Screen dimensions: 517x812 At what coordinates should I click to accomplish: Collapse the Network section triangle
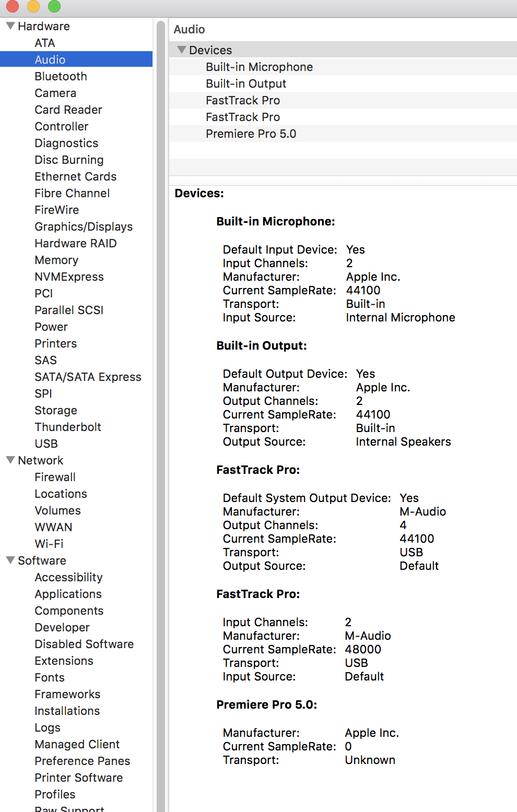10,460
